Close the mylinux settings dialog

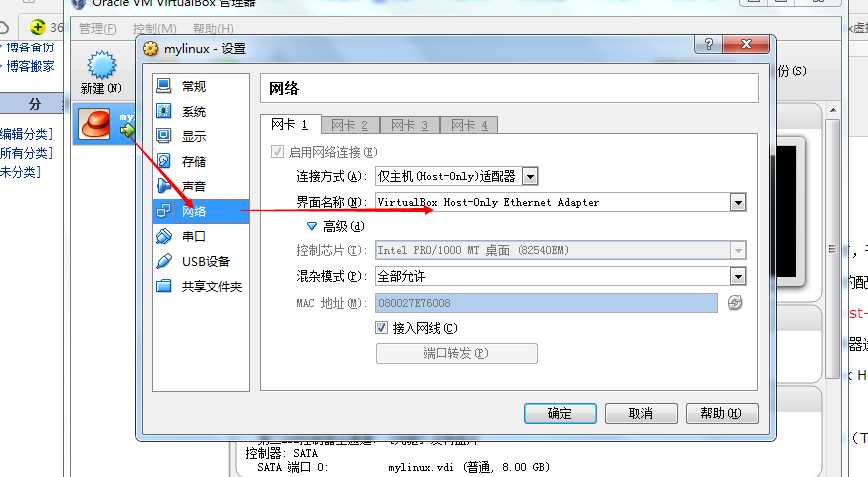tap(746, 44)
